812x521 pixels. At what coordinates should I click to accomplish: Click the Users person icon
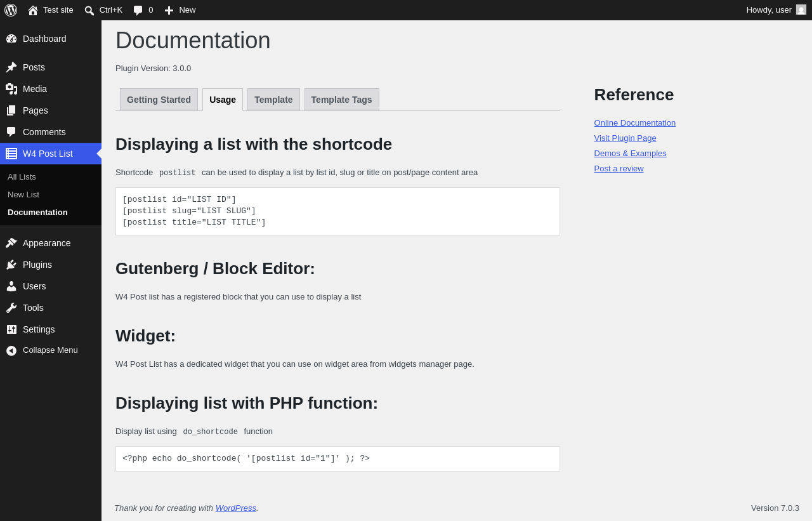click(11, 286)
